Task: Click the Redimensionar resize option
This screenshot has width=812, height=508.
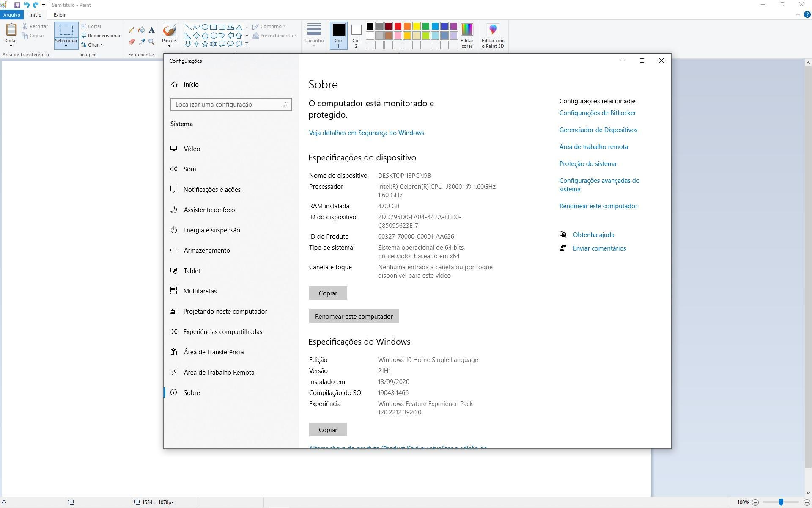Action: [x=101, y=36]
